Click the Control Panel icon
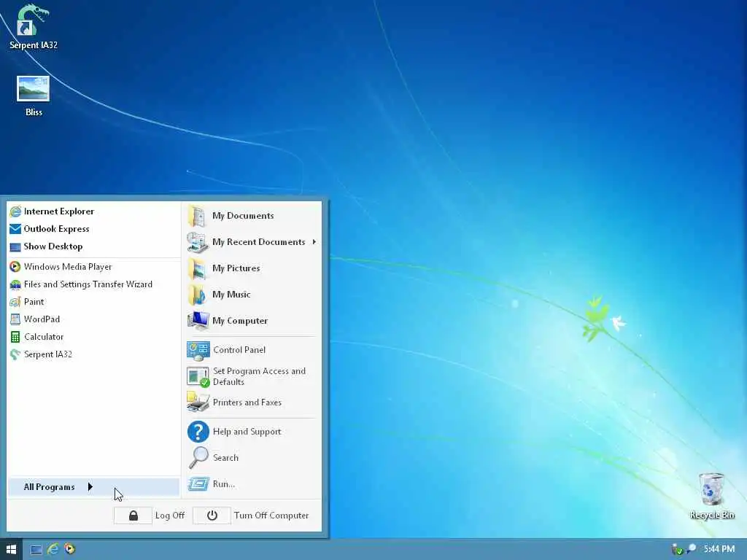 (198, 351)
